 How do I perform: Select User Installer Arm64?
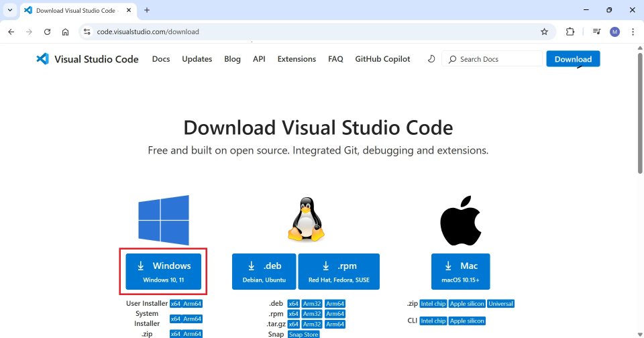click(193, 304)
